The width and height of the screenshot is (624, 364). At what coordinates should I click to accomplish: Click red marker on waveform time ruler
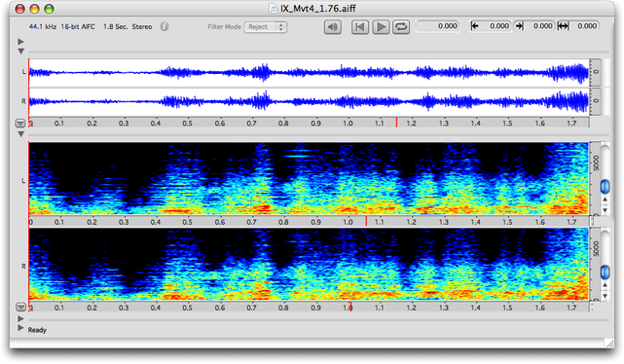[x=396, y=123]
